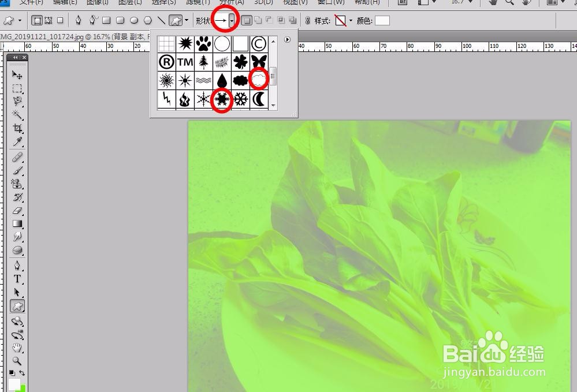
Task: Pick the paw print shape
Action: coord(203,44)
